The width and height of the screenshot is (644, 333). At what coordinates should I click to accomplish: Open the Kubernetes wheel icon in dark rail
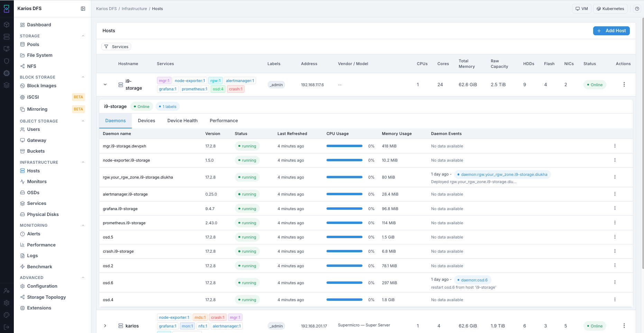7,73
